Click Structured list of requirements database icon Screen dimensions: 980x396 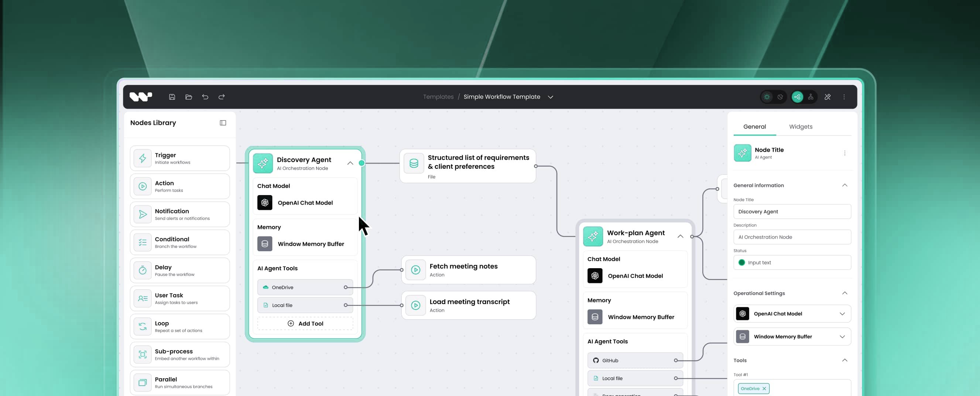(414, 163)
